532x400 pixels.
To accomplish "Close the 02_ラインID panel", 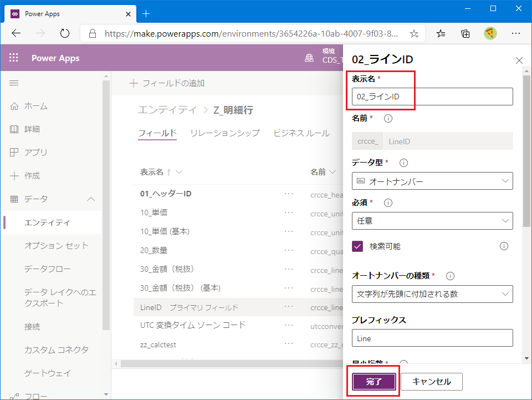I will point(519,60).
